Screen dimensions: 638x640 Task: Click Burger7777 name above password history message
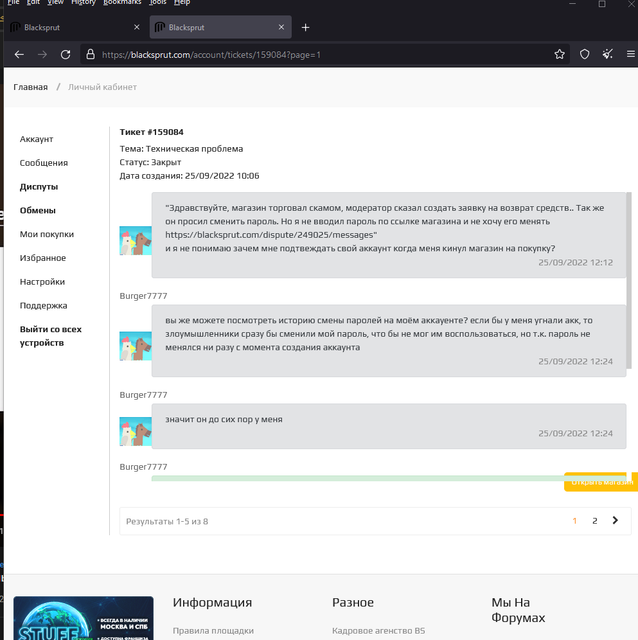[x=143, y=296]
